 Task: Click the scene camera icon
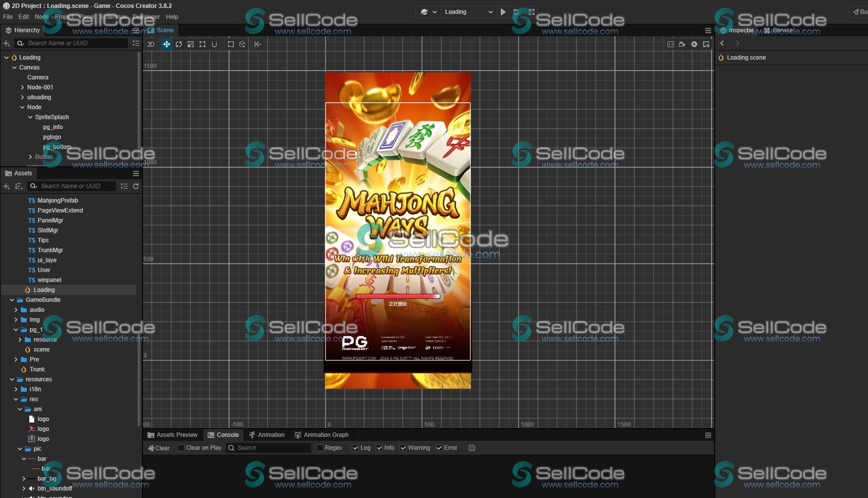682,44
